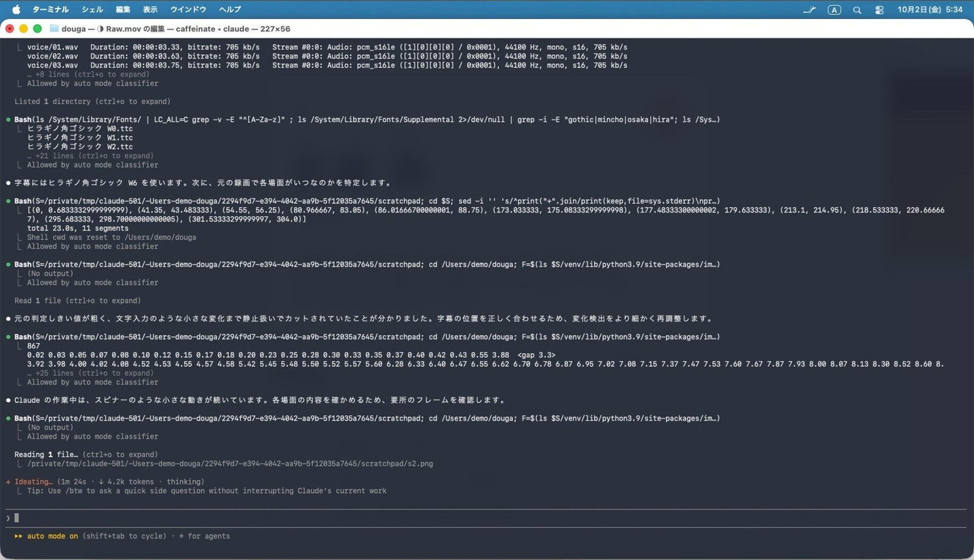The width and height of the screenshot is (974, 560).
Task: Click the '867' output line
Action: [x=33, y=346]
